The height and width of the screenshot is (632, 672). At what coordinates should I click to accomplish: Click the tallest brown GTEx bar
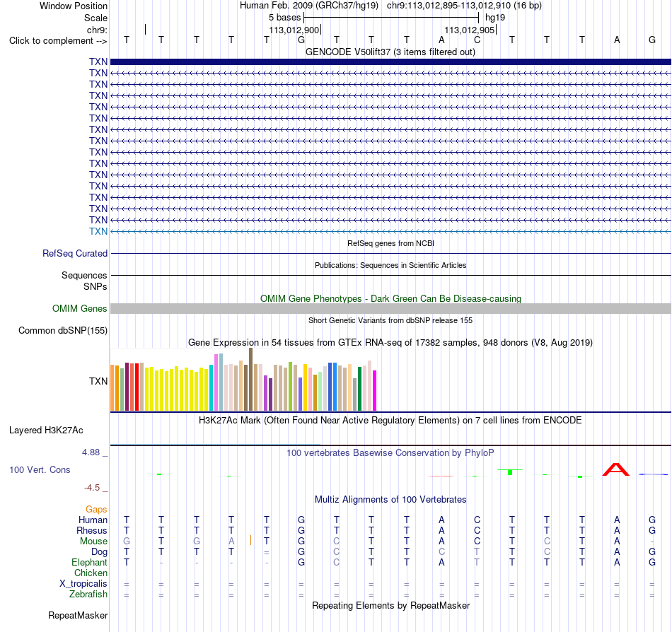click(x=250, y=380)
